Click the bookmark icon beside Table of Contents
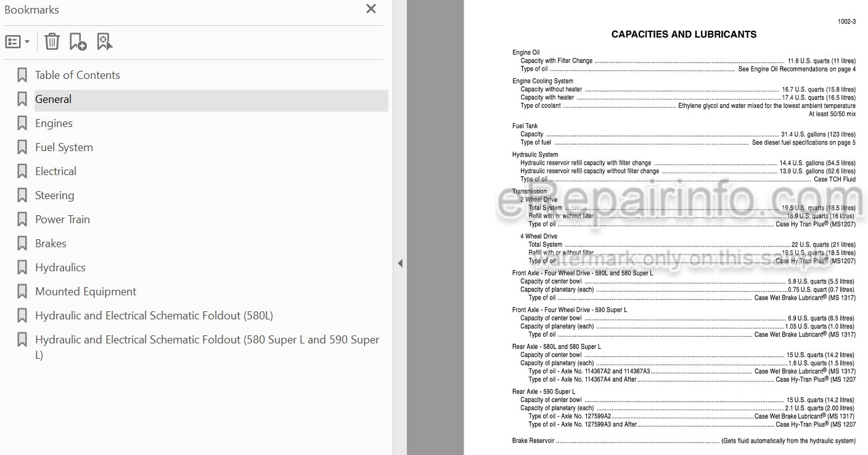Viewport: 868px width, 455px height. [22, 75]
